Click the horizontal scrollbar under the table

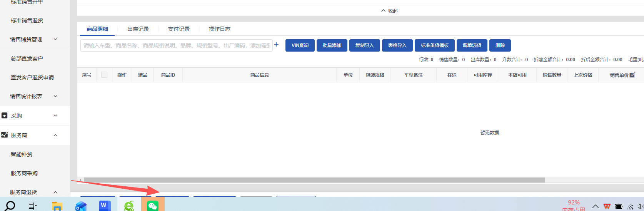point(314,180)
